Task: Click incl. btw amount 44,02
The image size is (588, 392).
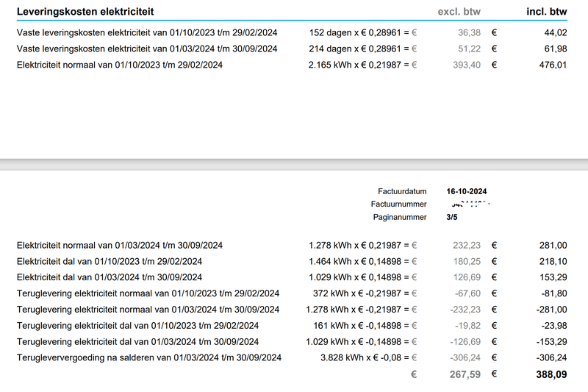Action: tap(556, 32)
